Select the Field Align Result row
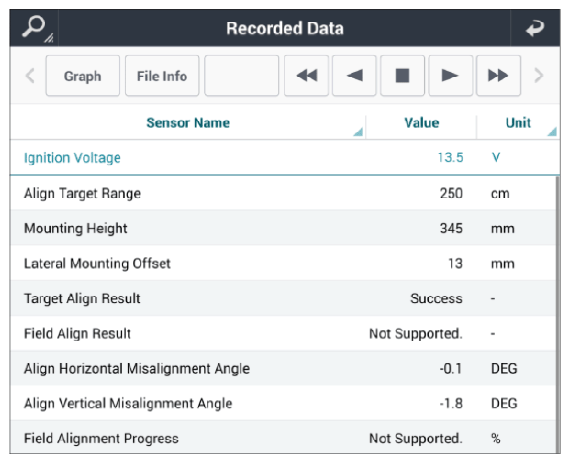This screenshot has height=463, width=570. click(283, 333)
